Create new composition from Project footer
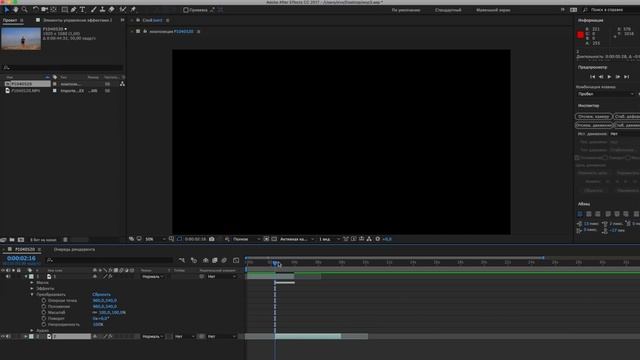The width and height of the screenshot is (640, 360). tap(21, 240)
